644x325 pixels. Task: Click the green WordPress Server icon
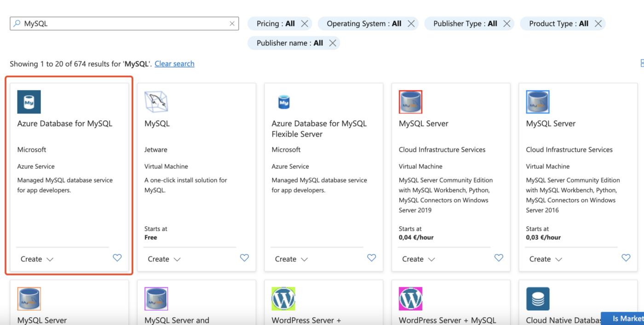click(x=283, y=299)
